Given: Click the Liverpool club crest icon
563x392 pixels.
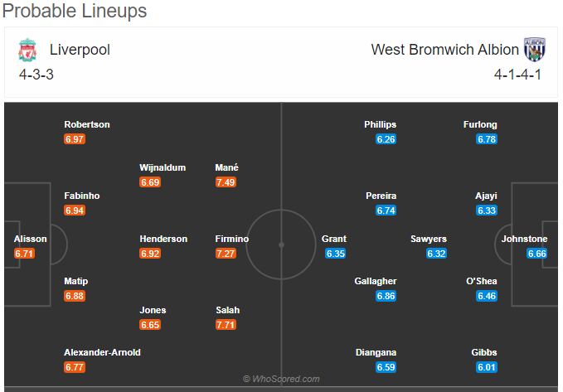Looking at the screenshot, I should point(27,50).
